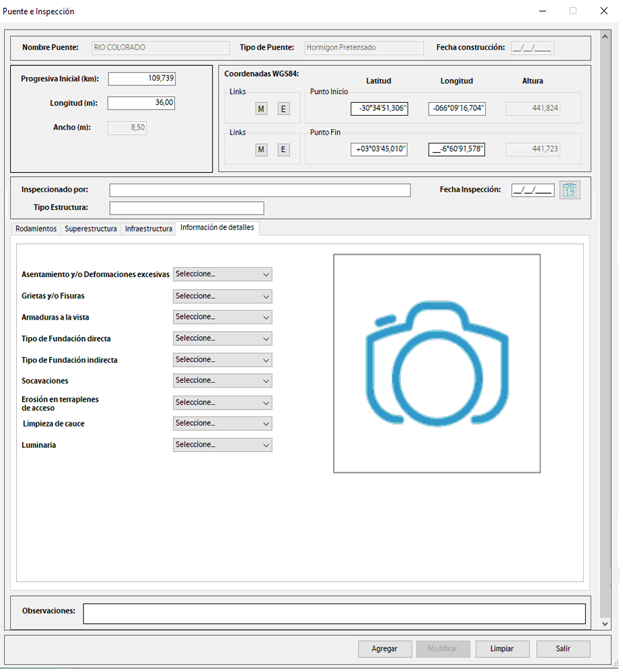Image resolution: width=623 pixels, height=672 pixels.
Task: Open the Luminaria selection dropdown
Action: tap(222, 445)
